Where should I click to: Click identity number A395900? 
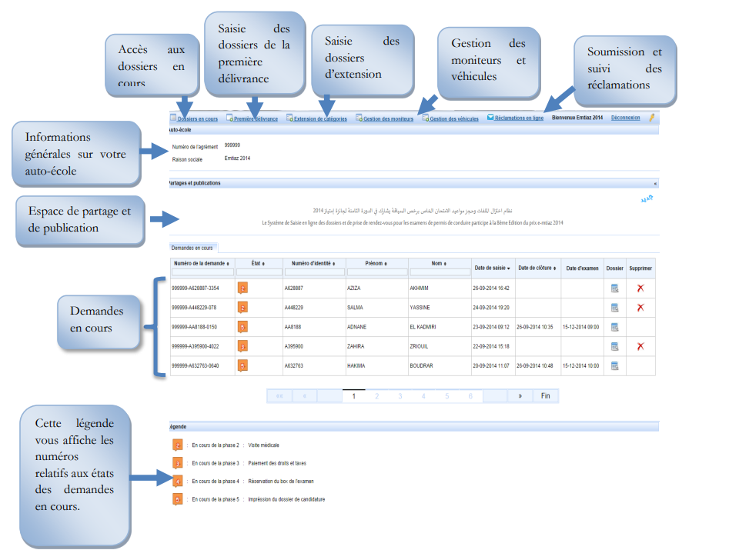(x=293, y=346)
